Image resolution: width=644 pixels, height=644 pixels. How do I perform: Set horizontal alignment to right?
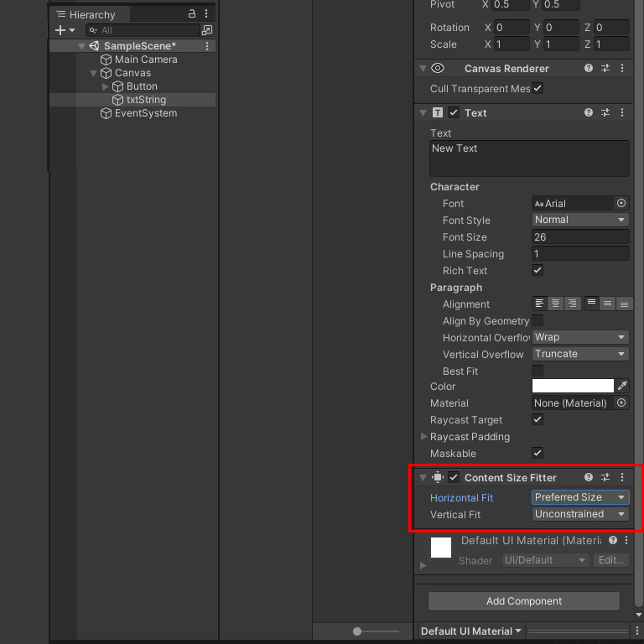coord(573,304)
